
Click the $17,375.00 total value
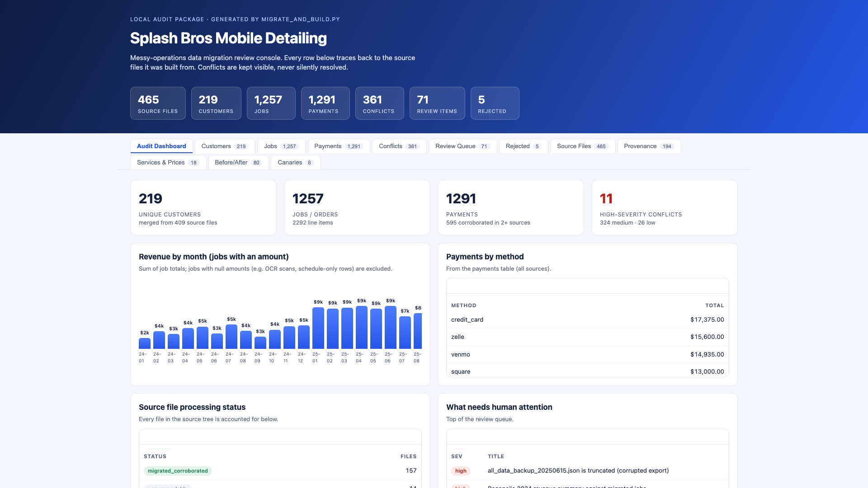point(707,319)
